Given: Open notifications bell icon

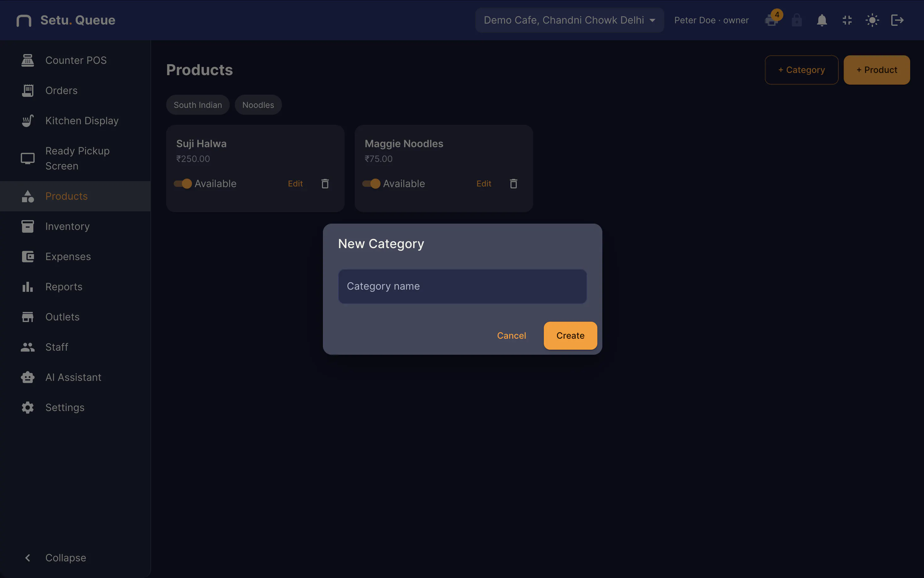Looking at the screenshot, I should click(822, 20).
